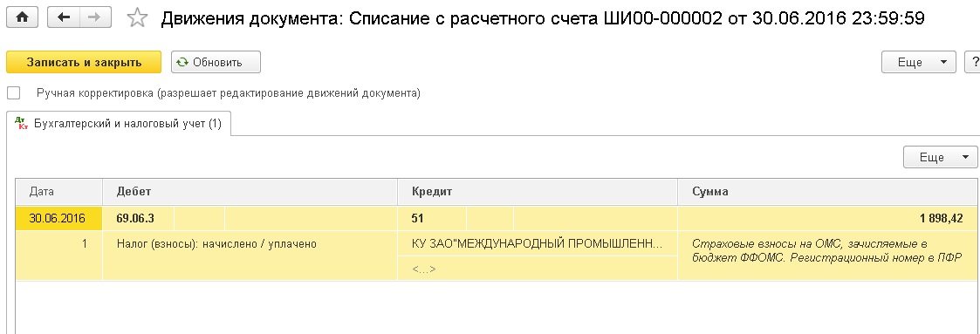
Task: Click the Обновить button
Action: (x=216, y=63)
